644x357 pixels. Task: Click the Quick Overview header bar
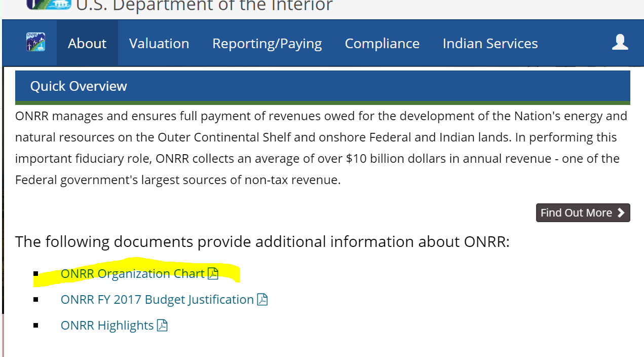pyautogui.click(x=78, y=86)
